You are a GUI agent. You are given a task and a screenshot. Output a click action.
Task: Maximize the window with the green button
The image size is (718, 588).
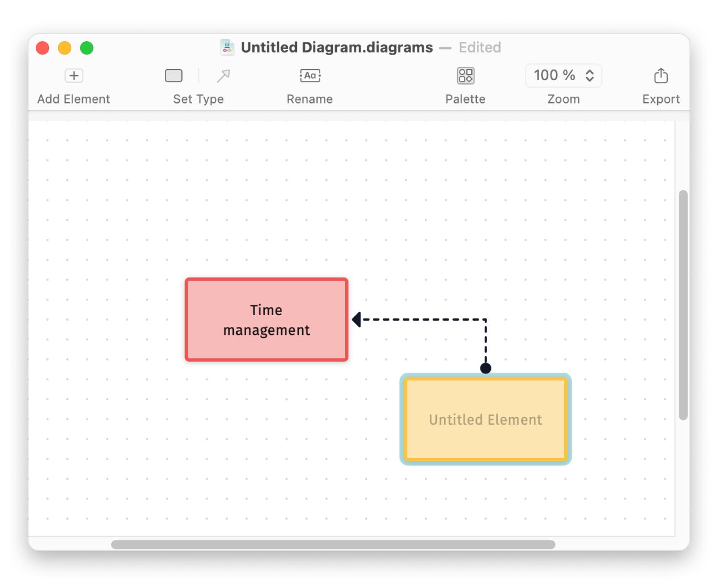click(87, 48)
